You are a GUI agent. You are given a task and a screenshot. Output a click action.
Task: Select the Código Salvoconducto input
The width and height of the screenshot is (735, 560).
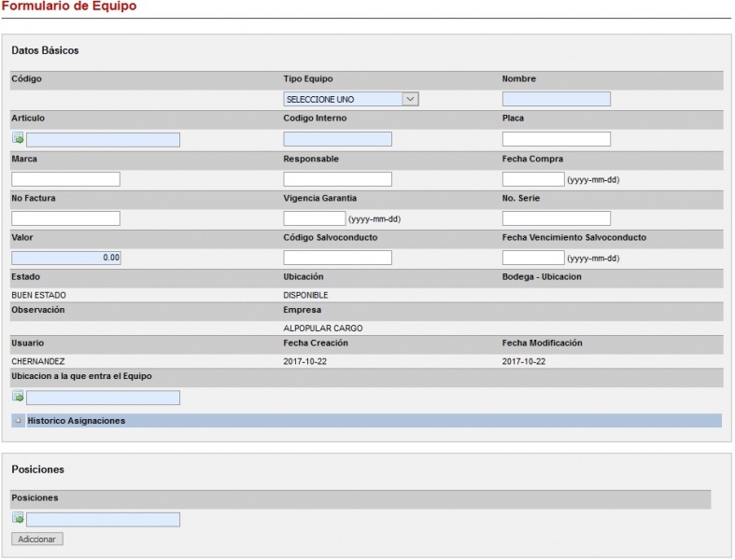337,258
